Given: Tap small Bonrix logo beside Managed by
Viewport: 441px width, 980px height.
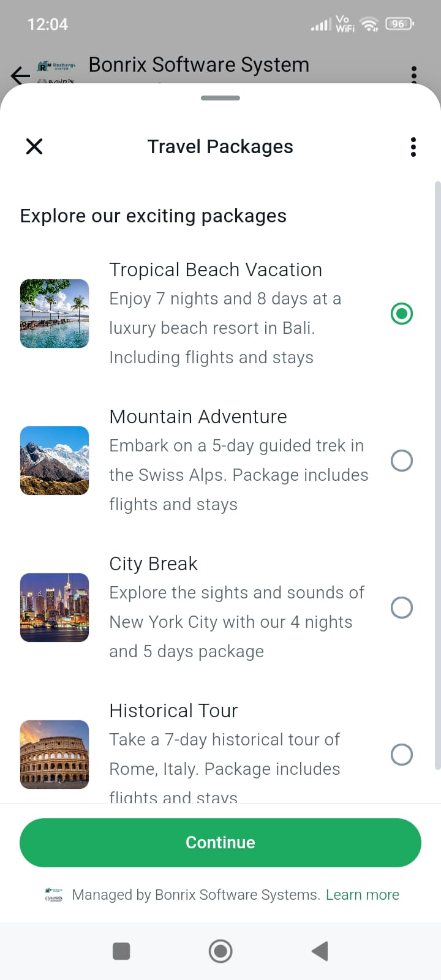Looking at the screenshot, I should tap(54, 895).
